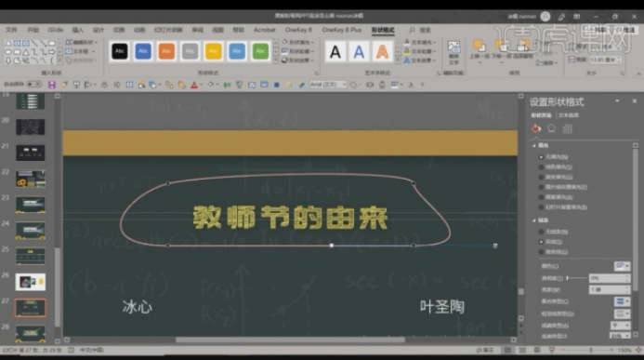Select the Gradient line radio option

[541, 252]
